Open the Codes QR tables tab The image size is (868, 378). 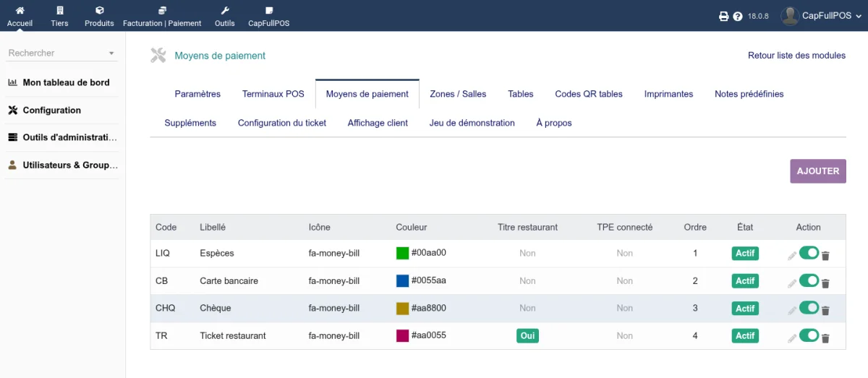click(x=589, y=94)
